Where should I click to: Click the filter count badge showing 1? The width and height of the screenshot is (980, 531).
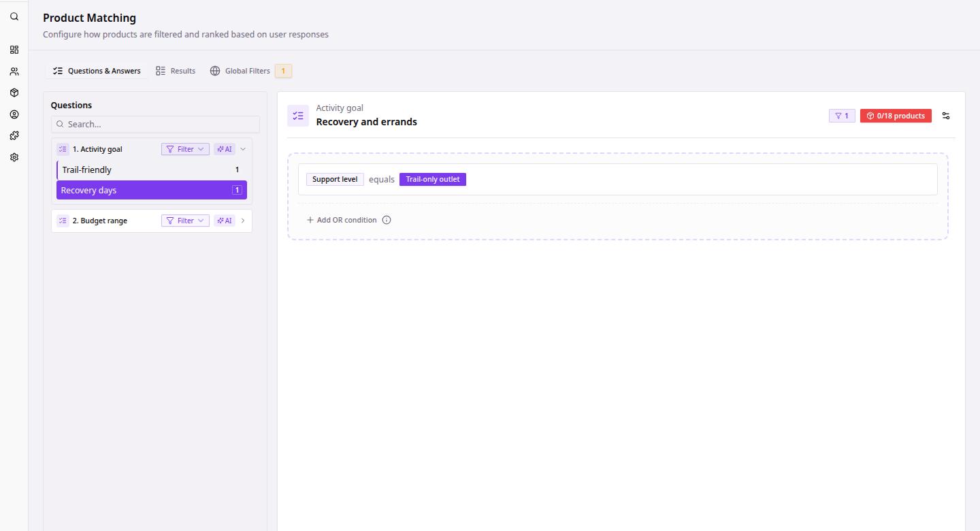(842, 116)
